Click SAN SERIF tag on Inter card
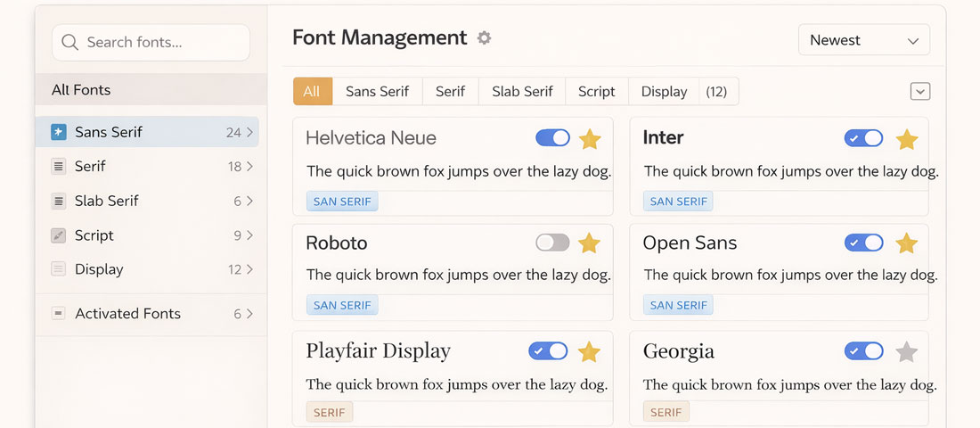Image resolution: width=980 pixels, height=428 pixels. click(x=678, y=202)
